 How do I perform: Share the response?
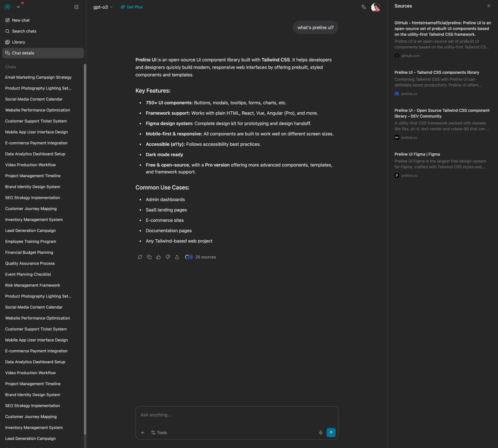coord(177,257)
